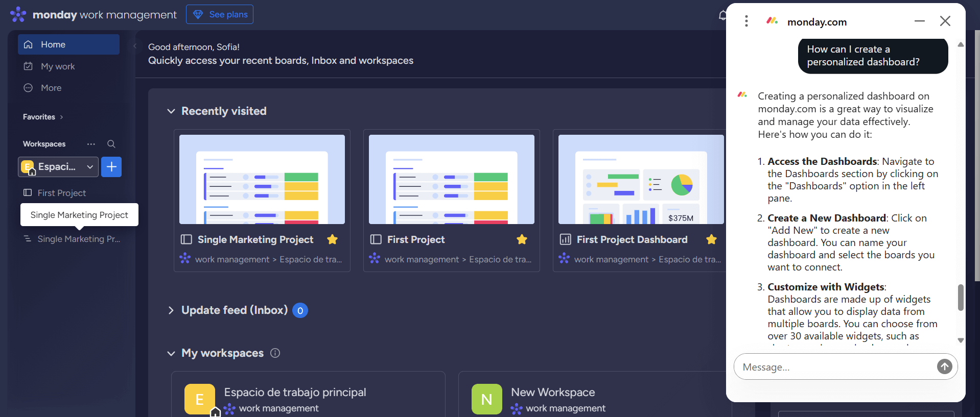Search workspaces with the magnifier icon
The width and height of the screenshot is (980, 417).
pos(111,144)
